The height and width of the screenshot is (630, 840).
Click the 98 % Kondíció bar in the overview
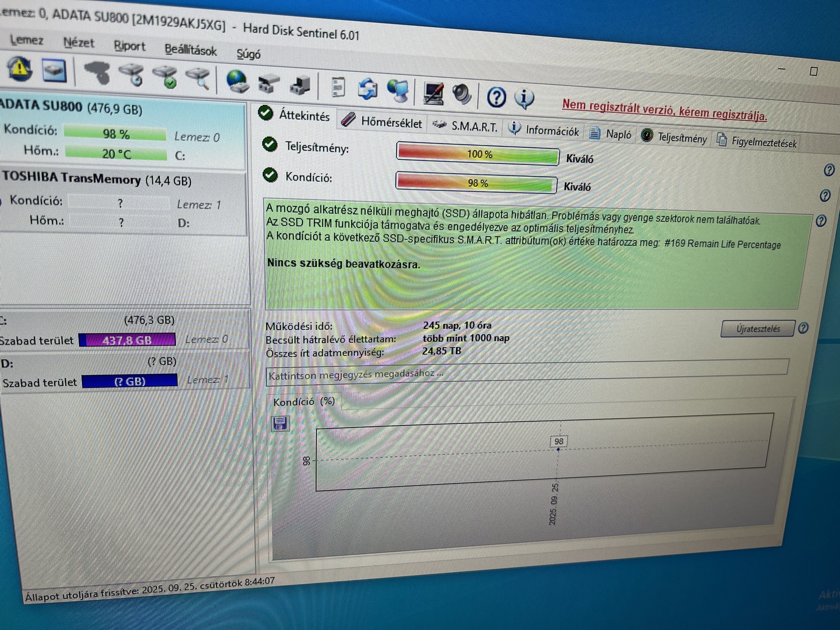coord(476,183)
